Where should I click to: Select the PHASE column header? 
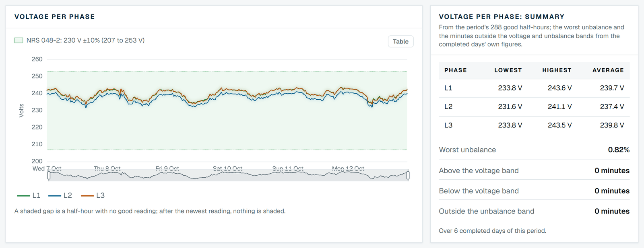click(x=456, y=70)
